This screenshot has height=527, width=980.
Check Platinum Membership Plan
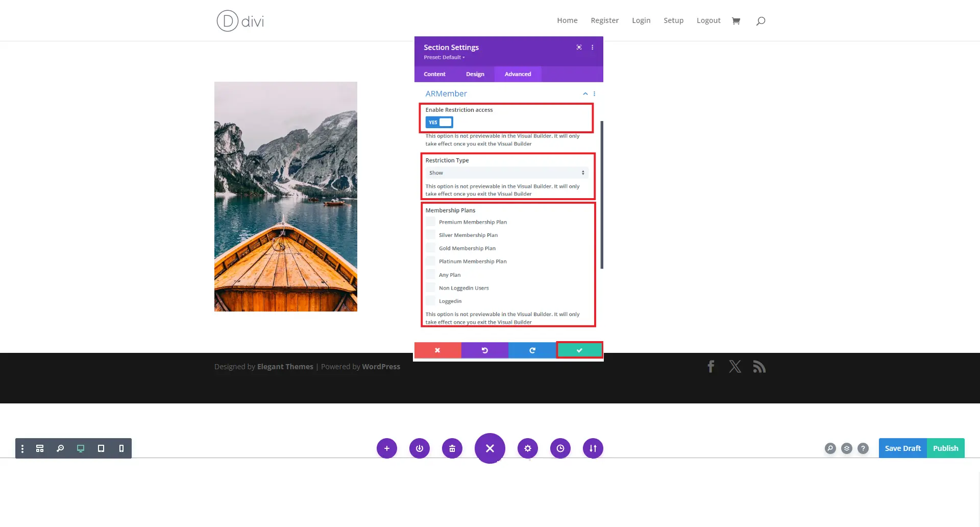[x=431, y=261]
